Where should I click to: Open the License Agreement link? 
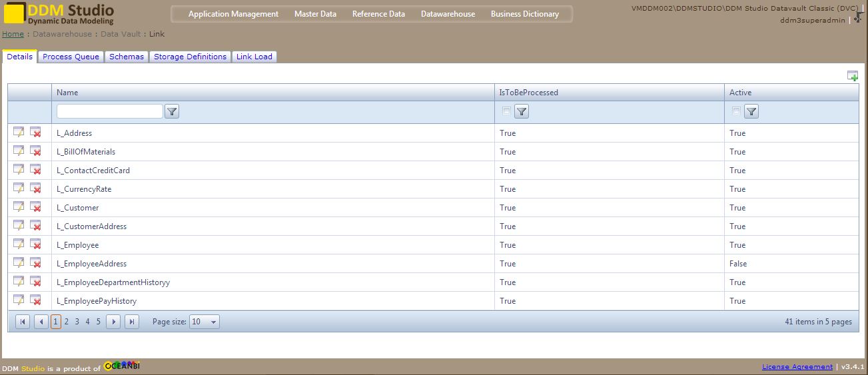click(x=797, y=367)
